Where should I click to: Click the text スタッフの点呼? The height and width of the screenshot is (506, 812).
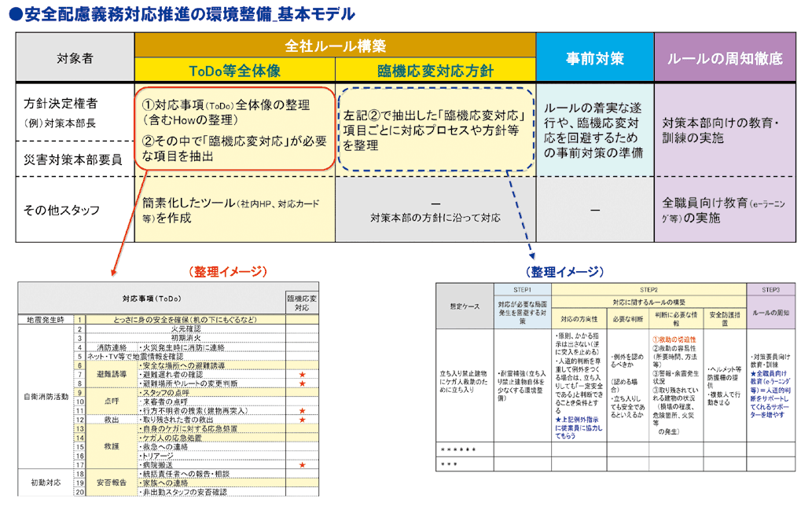tap(166, 393)
